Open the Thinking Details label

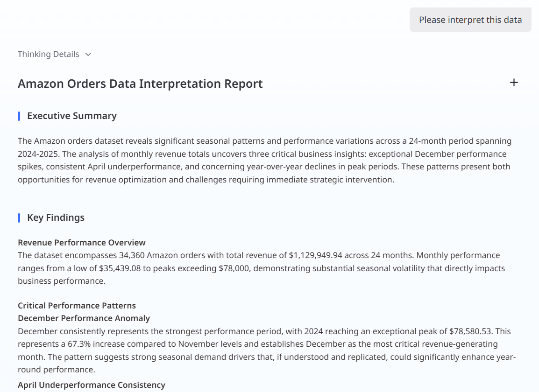[49, 54]
